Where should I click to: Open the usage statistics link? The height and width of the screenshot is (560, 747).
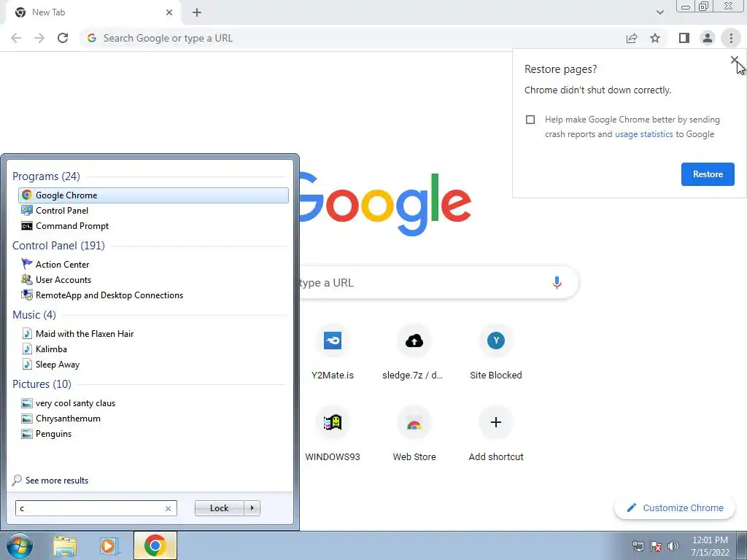(643, 134)
